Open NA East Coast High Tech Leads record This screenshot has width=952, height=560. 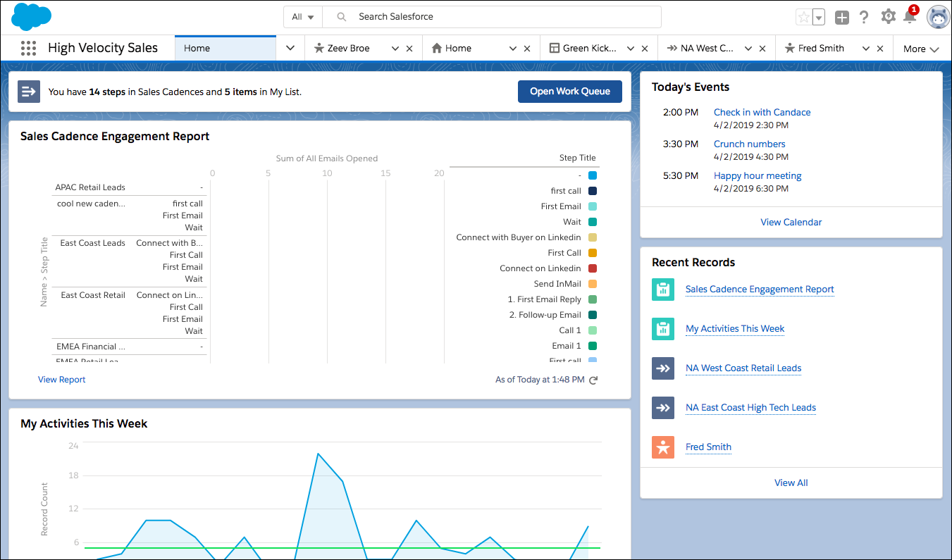point(750,407)
